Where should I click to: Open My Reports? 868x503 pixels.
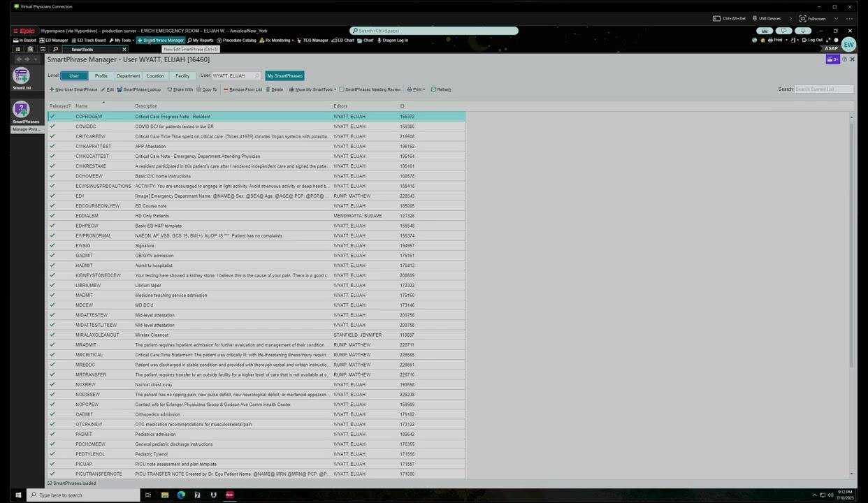click(x=201, y=41)
